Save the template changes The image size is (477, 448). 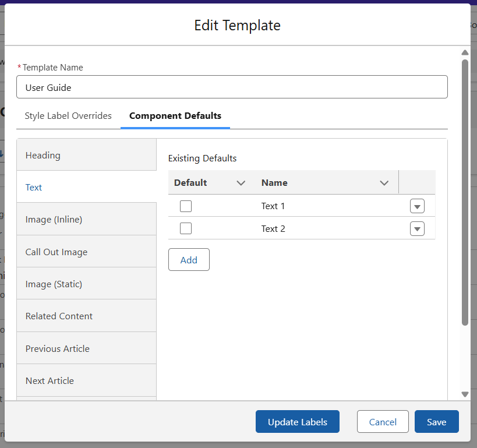(436, 422)
